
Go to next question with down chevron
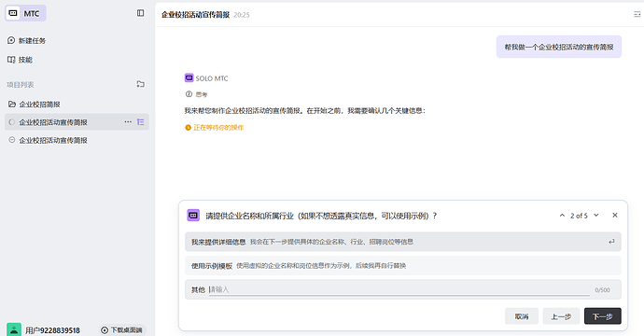596,216
